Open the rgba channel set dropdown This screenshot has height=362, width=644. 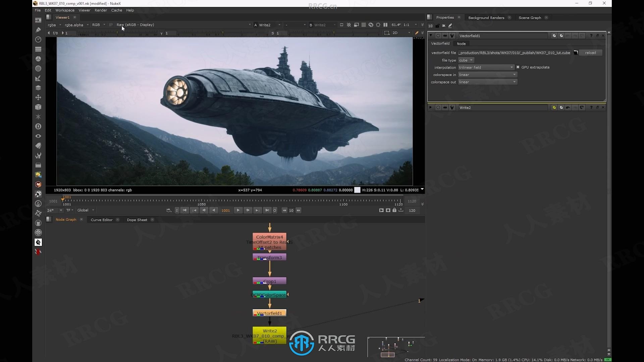click(x=54, y=25)
